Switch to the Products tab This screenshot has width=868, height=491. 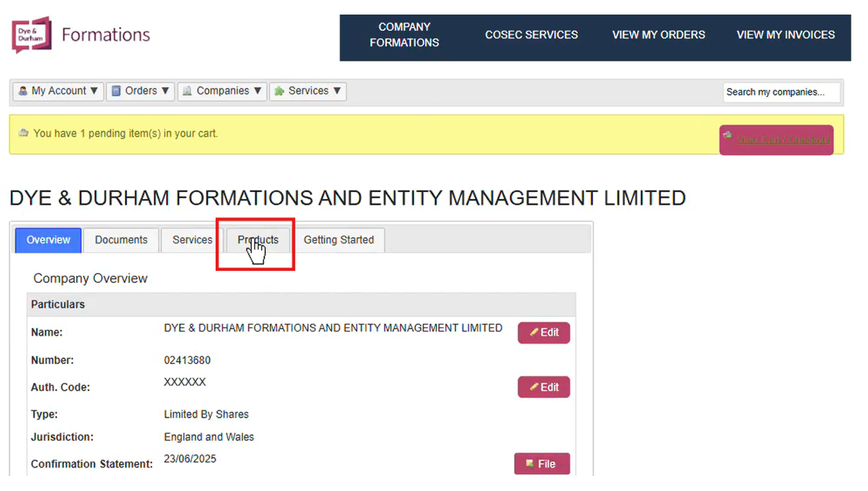[257, 240]
